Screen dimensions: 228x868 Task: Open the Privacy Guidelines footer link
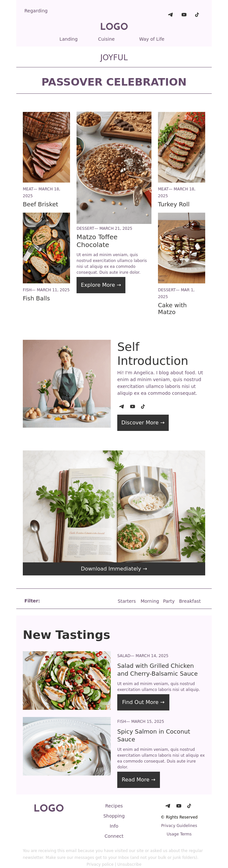tap(179, 826)
